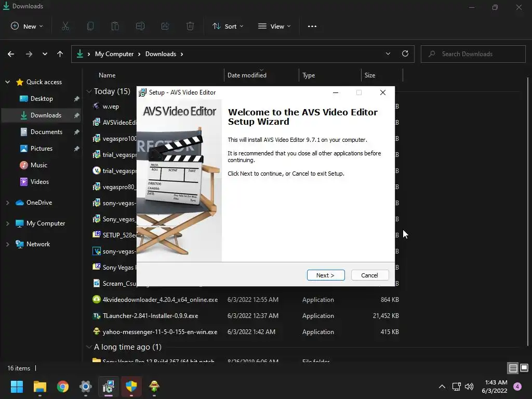Open Desktop in Quick access

coord(42,99)
